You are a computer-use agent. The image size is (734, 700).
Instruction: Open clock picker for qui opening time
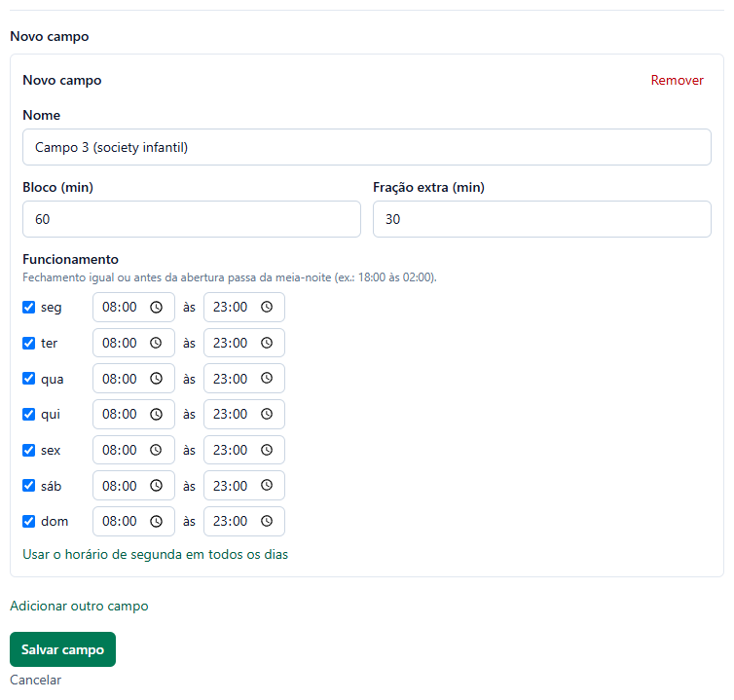[156, 415]
